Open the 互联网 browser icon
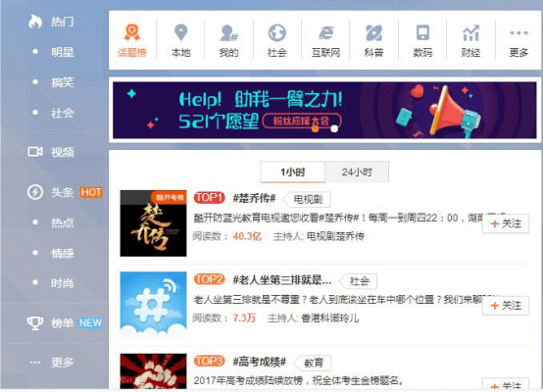The height and width of the screenshot is (392, 543). 325,33
